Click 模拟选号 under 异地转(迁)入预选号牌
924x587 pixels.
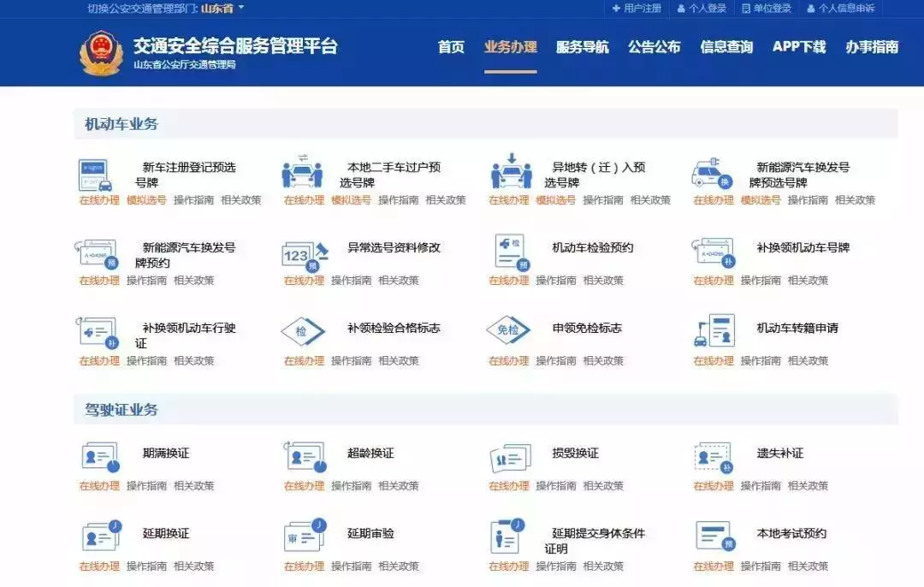(x=555, y=200)
